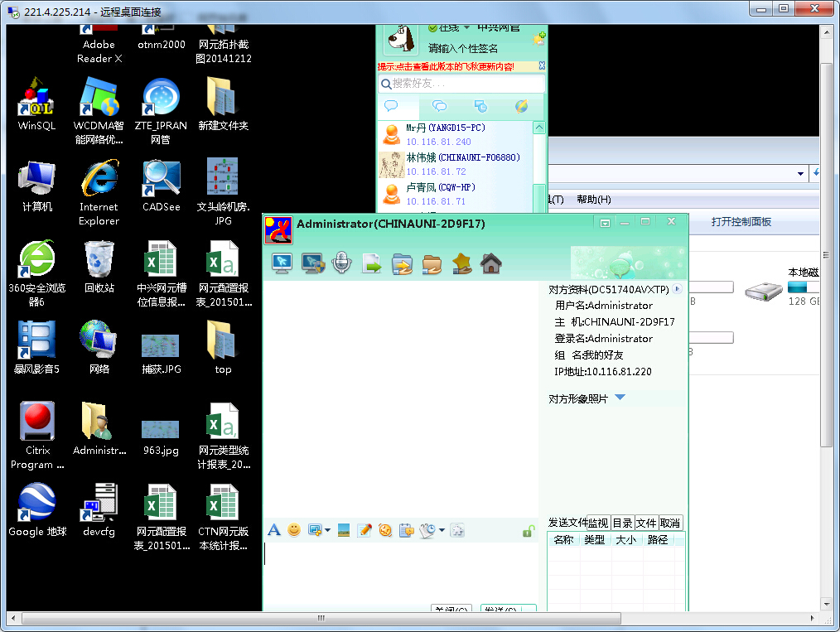
Task: Click the 搜索好友 search field
Action: tap(461, 84)
